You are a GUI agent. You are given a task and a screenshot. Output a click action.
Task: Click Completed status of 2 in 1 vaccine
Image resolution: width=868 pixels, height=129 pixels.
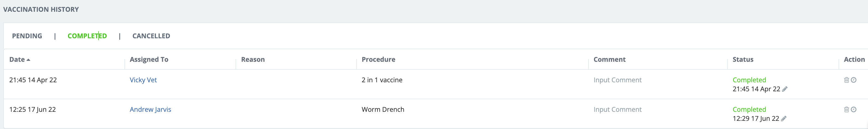tap(749, 80)
